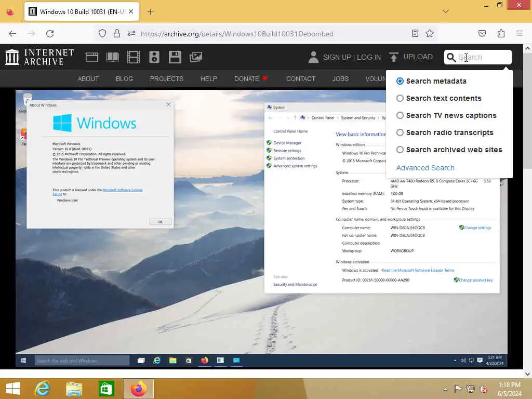Open the Windows Start button
Screen dimensions: 532x399
pyautogui.click(x=13, y=389)
